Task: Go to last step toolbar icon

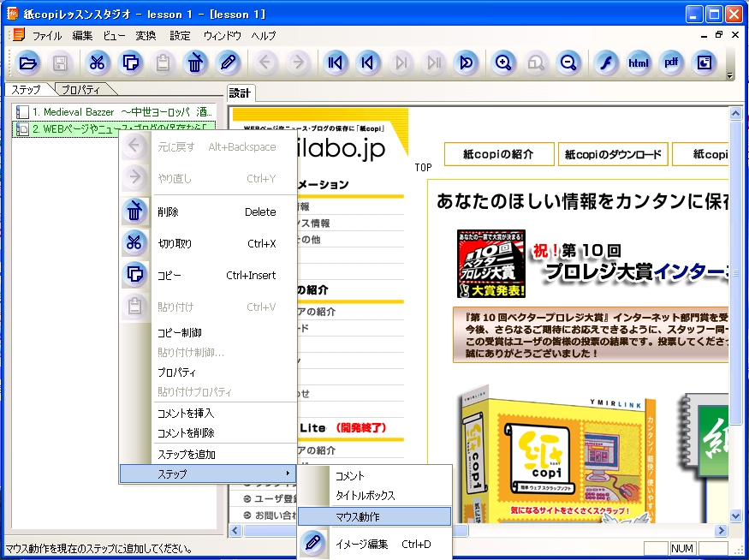Action: pyautogui.click(x=433, y=63)
